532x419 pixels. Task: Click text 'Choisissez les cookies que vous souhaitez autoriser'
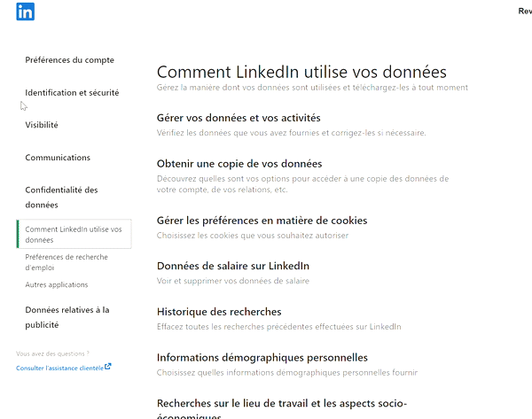[253, 236]
